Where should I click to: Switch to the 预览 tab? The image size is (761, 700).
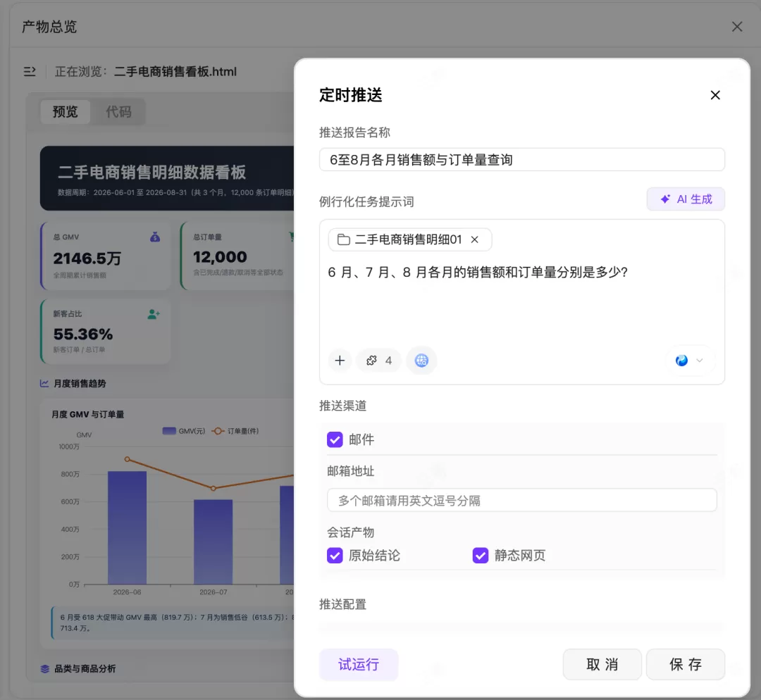point(65,111)
